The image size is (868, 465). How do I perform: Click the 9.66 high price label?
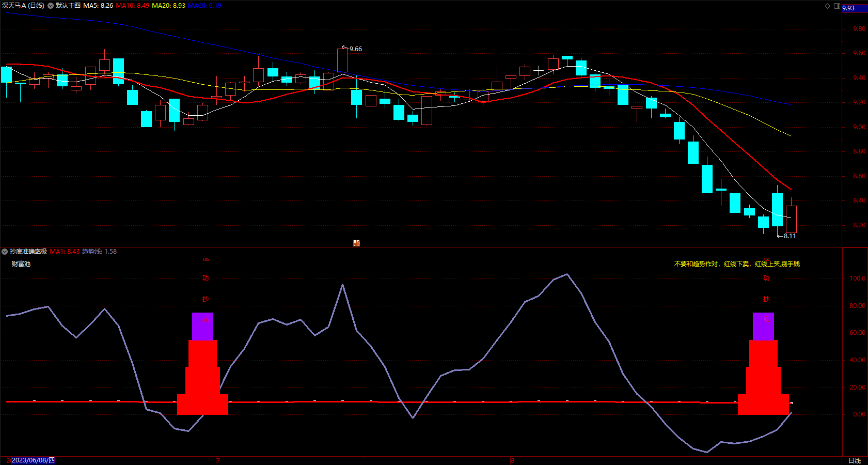point(356,49)
